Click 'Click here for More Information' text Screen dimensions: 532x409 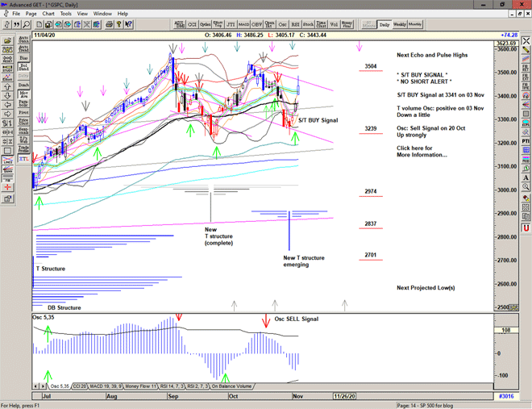[422, 151]
